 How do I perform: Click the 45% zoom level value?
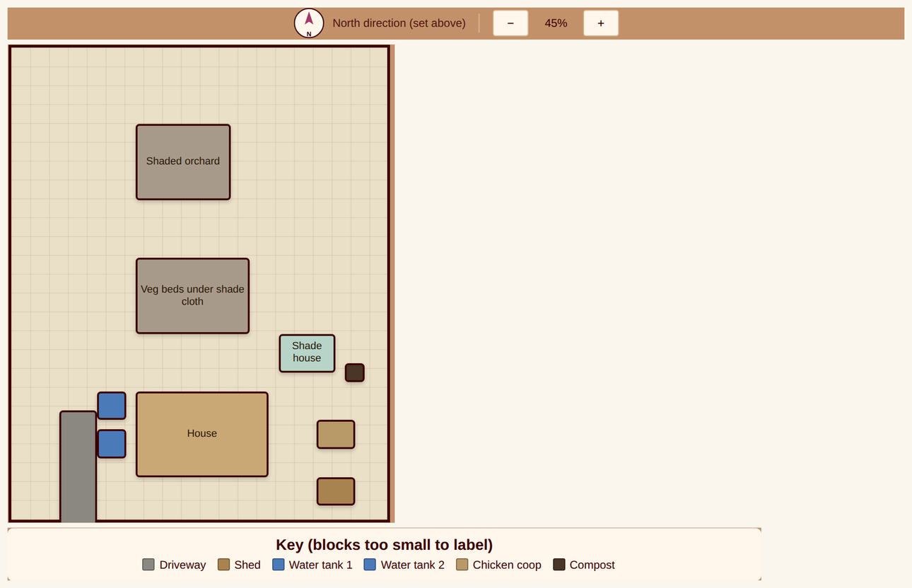tap(556, 23)
